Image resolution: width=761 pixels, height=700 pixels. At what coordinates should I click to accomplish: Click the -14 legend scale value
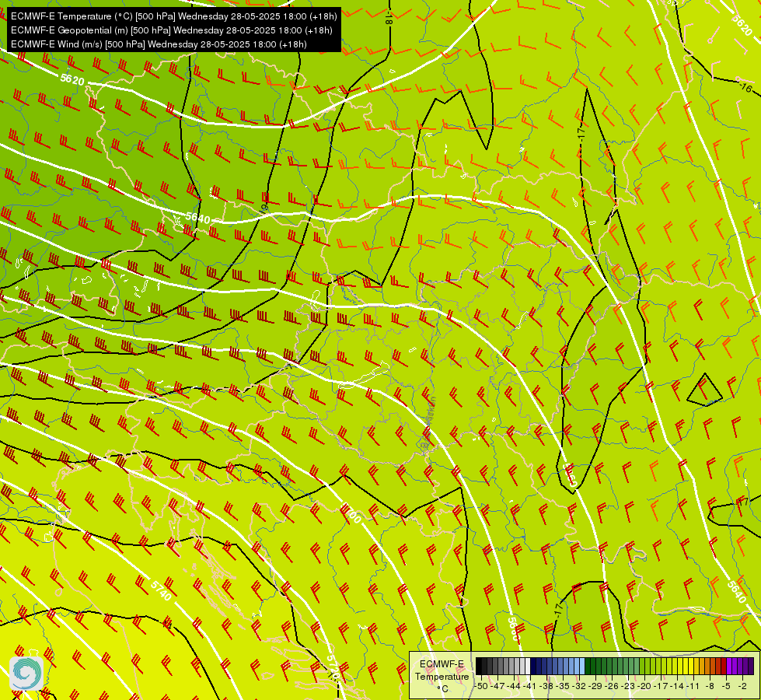[677, 686]
